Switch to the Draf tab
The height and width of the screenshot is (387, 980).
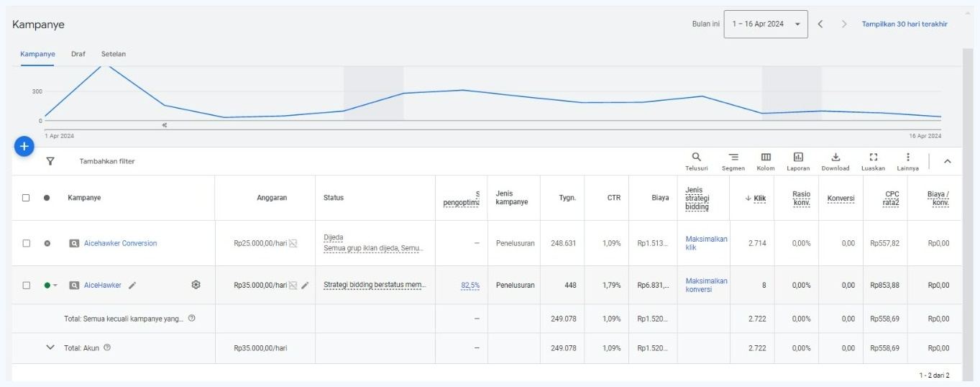click(78, 54)
